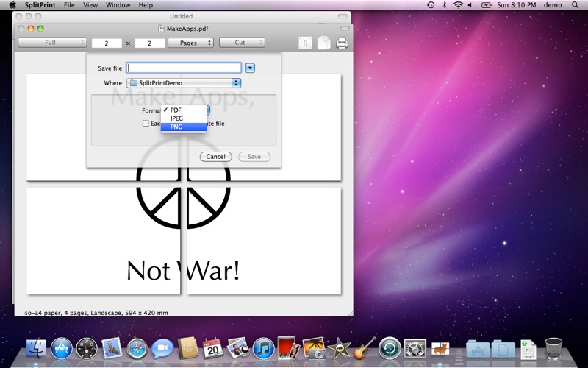Launch Safari from the dock
The image size is (588, 368).
coord(137,348)
